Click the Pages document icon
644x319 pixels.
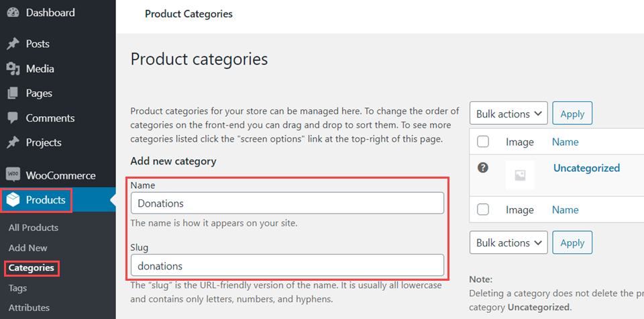(x=13, y=93)
